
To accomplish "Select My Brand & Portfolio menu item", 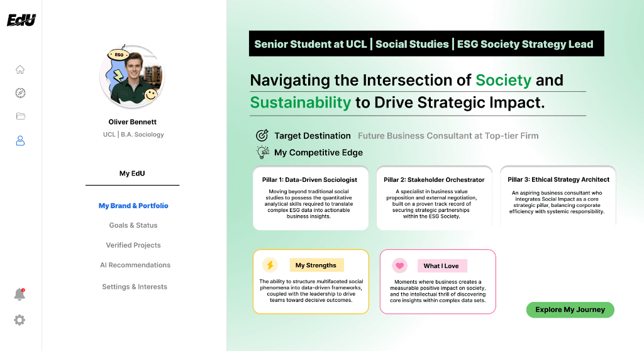I will pyautogui.click(x=133, y=206).
